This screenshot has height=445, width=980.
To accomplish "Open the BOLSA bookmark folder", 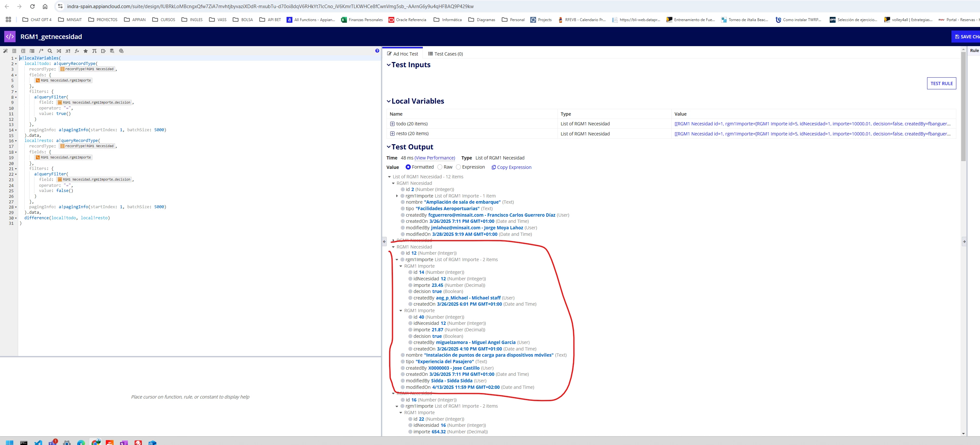I will pos(243,19).
